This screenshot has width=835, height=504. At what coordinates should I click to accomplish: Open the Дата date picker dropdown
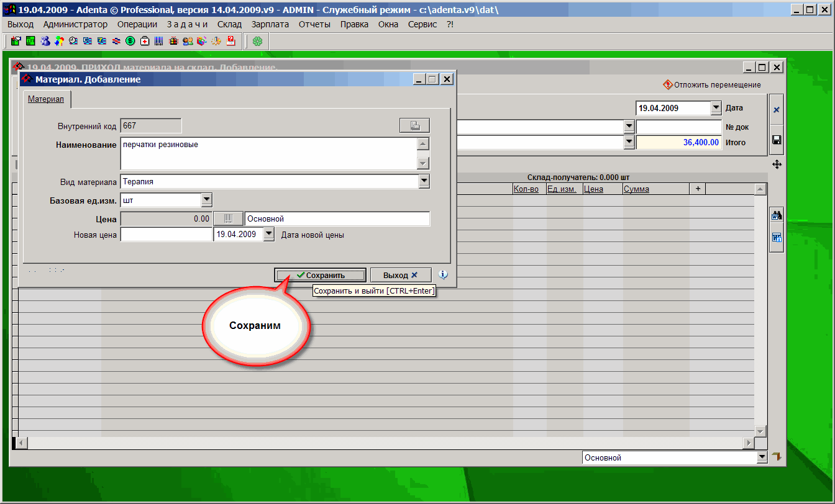pos(716,108)
